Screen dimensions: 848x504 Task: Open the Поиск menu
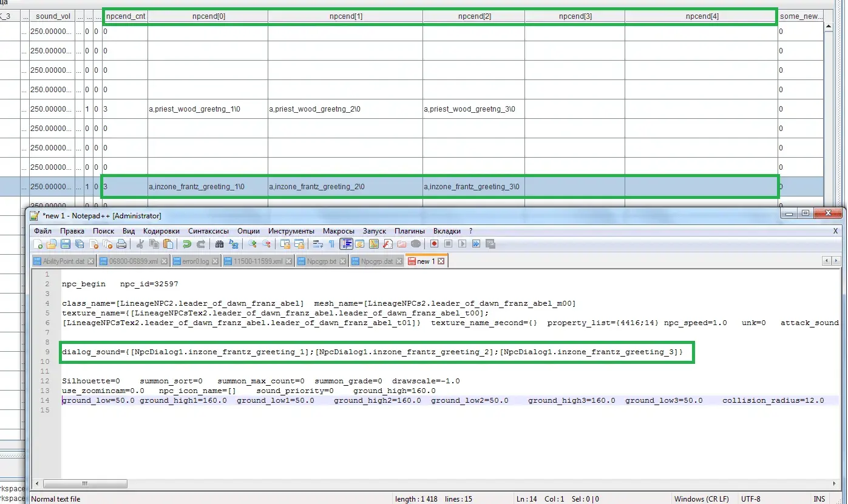(x=104, y=231)
